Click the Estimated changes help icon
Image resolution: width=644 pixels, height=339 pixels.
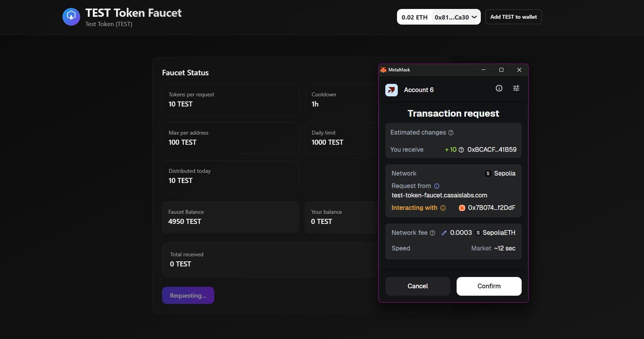click(451, 133)
